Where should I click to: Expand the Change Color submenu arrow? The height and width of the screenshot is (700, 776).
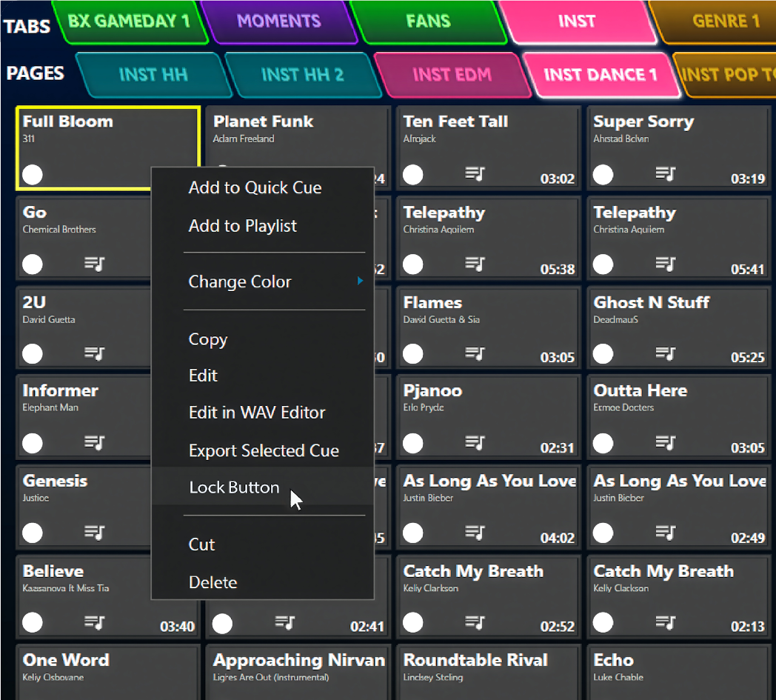(360, 281)
